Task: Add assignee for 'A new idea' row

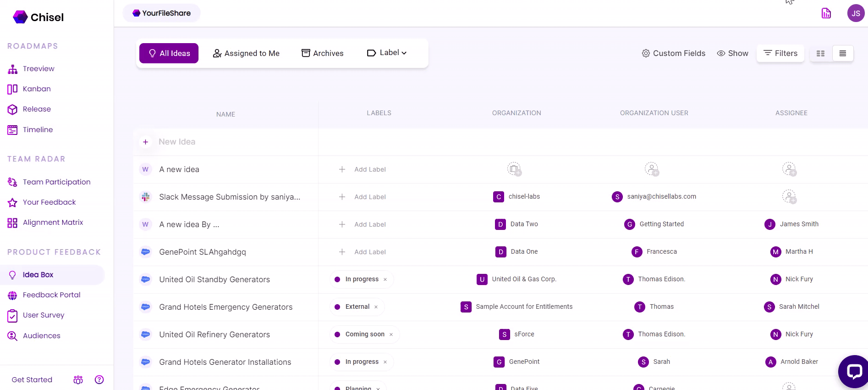Action: pyautogui.click(x=789, y=169)
